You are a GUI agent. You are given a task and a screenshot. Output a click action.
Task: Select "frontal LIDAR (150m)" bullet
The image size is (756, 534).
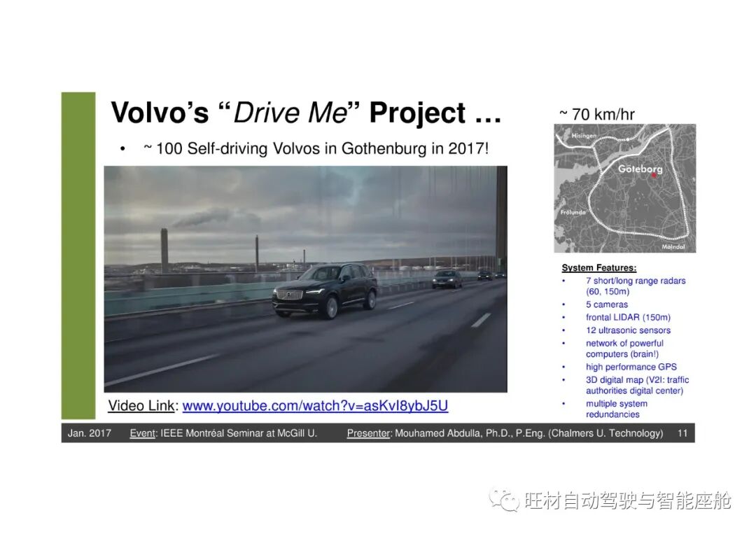point(628,317)
